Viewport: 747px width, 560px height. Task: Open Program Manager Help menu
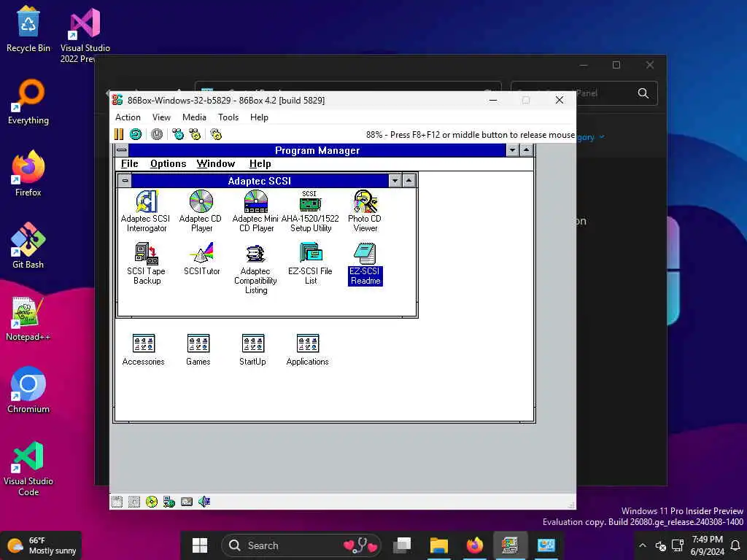click(260, 164)
